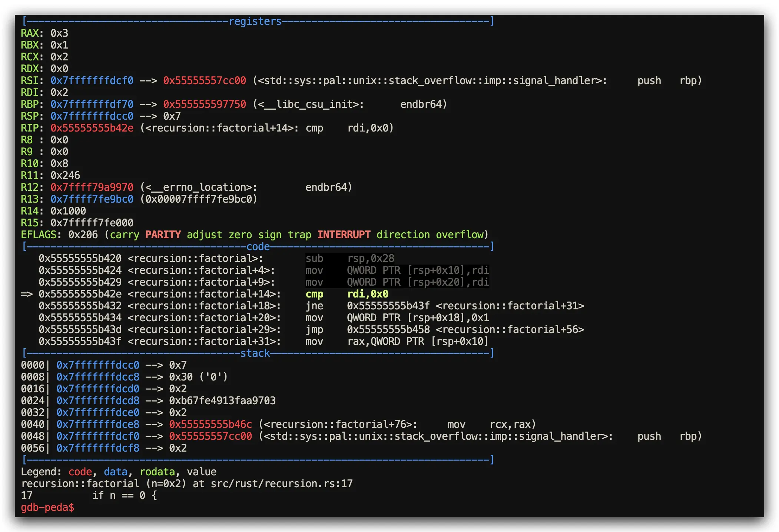
Task: Click stack value 0xb67fe4913faa9703
Action: coord(222,401)
